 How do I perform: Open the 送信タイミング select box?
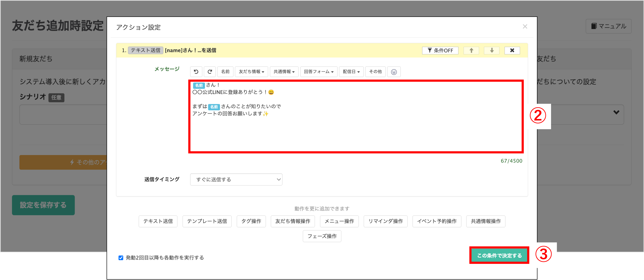click(x=236, y=179)
